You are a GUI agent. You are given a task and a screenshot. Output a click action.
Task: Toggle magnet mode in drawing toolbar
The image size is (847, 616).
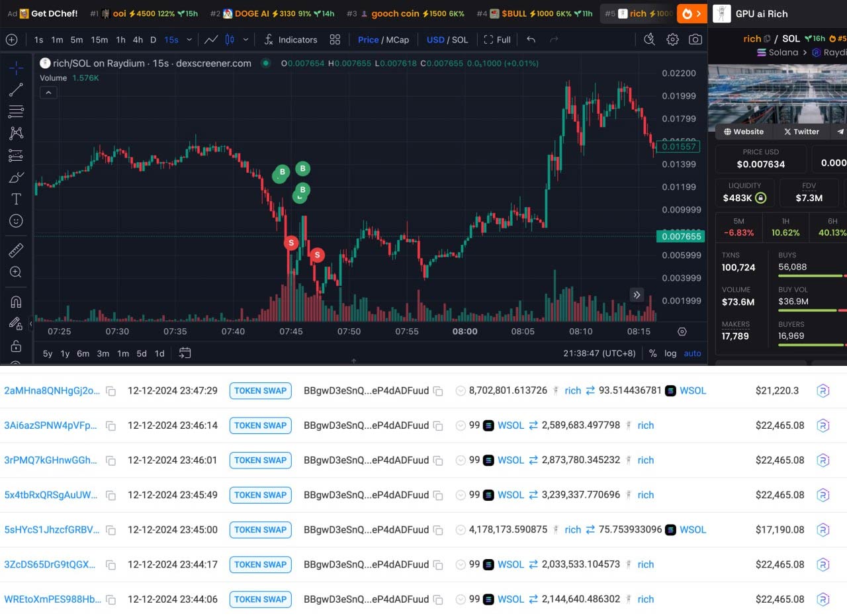pos(16,302)
